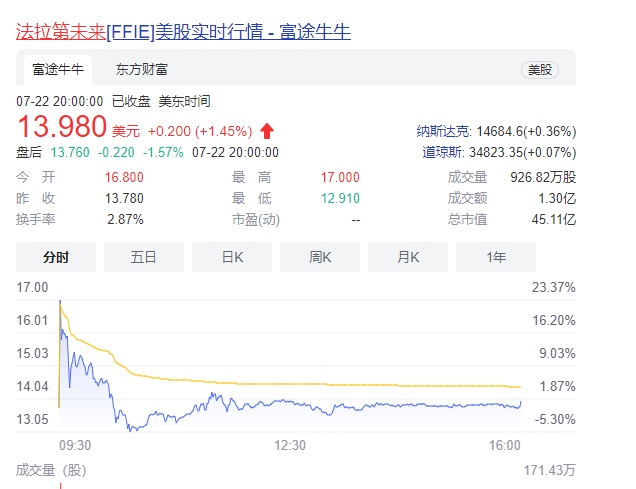
Task: Select the 1年 chart tab
Action: pos(496,257)
